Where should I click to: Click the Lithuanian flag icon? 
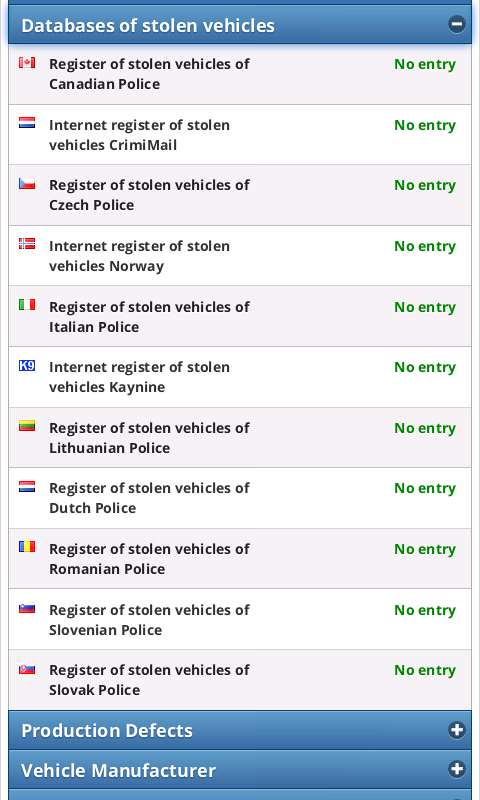tap(27, 426)
